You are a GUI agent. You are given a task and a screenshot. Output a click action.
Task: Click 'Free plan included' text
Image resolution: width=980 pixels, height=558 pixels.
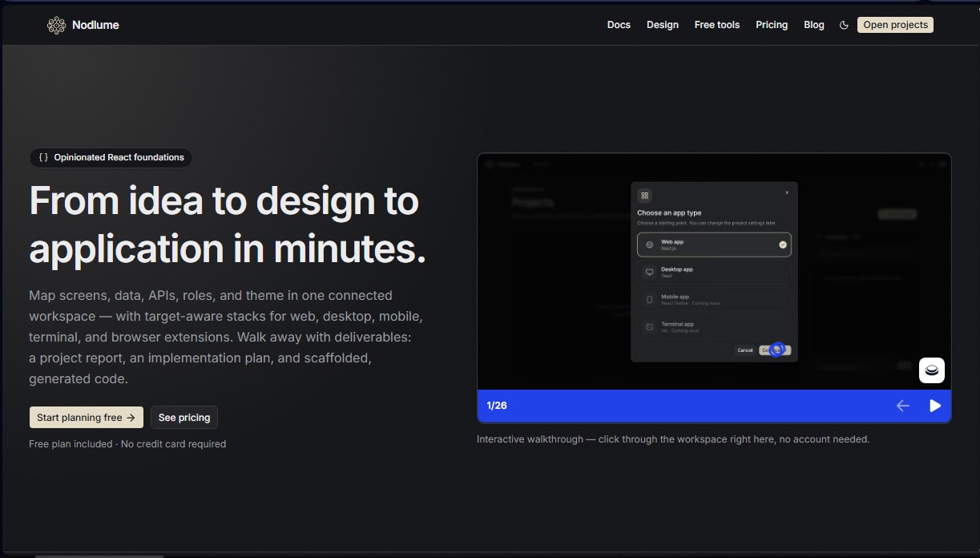(71, 444)
